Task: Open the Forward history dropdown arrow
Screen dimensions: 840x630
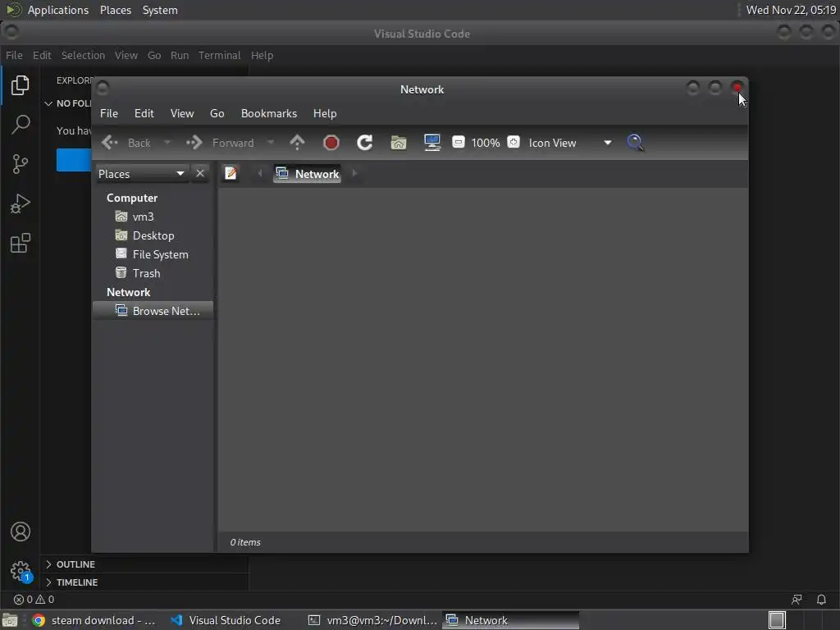Action: click(x=271, y=143)
